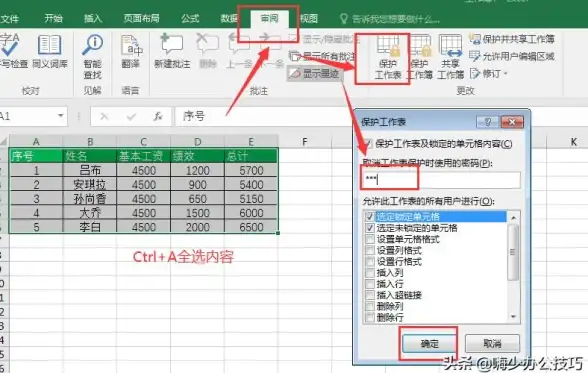Screen dimensions: 588x373
Task: Toggle Show Ink (显示墨迹)
Action: [x=314, y=73]
